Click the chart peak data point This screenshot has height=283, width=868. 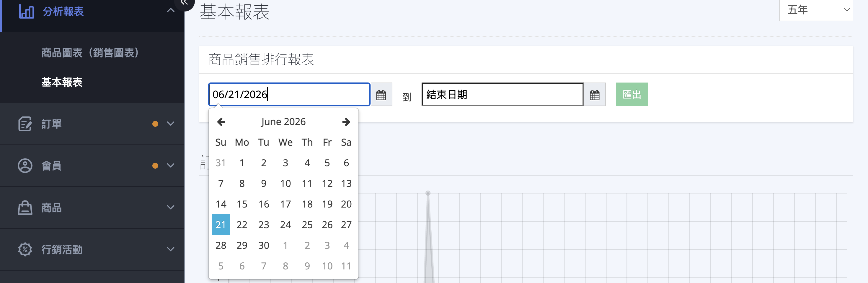[x=428, y=193]
